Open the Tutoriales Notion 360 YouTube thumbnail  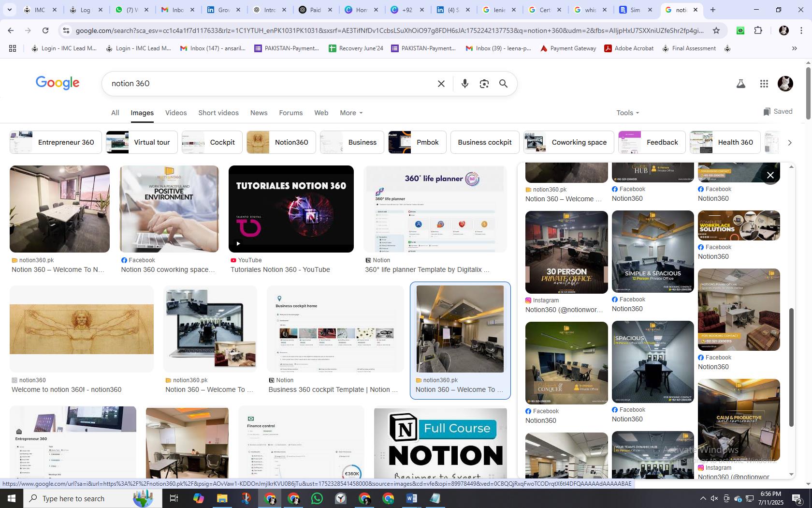click(291, 209)
